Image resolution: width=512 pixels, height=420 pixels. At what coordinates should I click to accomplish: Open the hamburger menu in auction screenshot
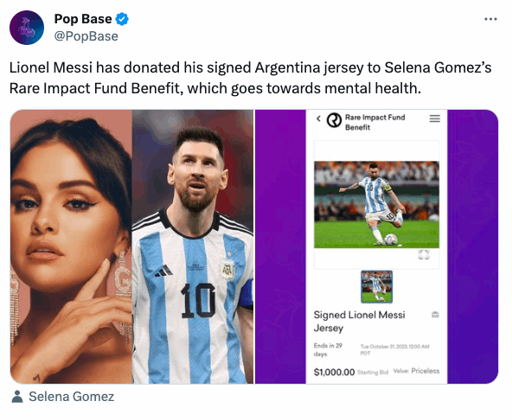point(434,118)
